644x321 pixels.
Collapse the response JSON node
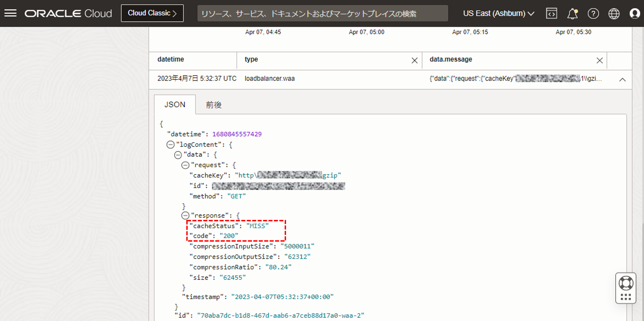point(185,215)
